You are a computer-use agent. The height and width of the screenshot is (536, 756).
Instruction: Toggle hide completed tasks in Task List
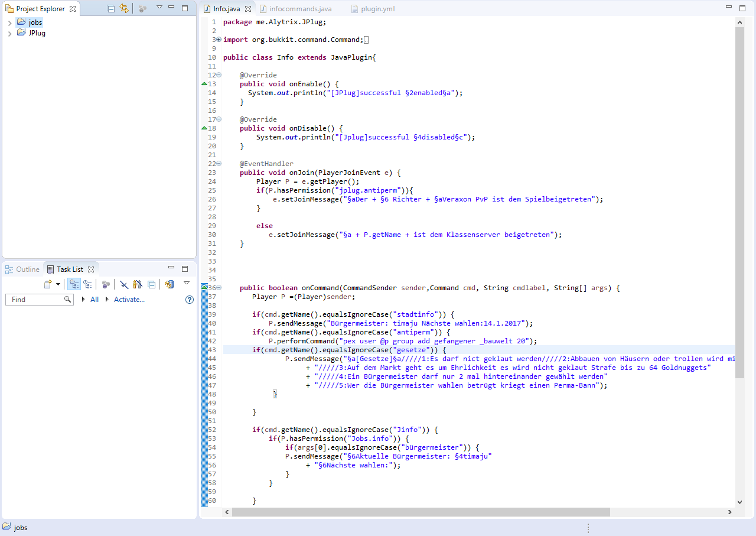coord(124,284)
